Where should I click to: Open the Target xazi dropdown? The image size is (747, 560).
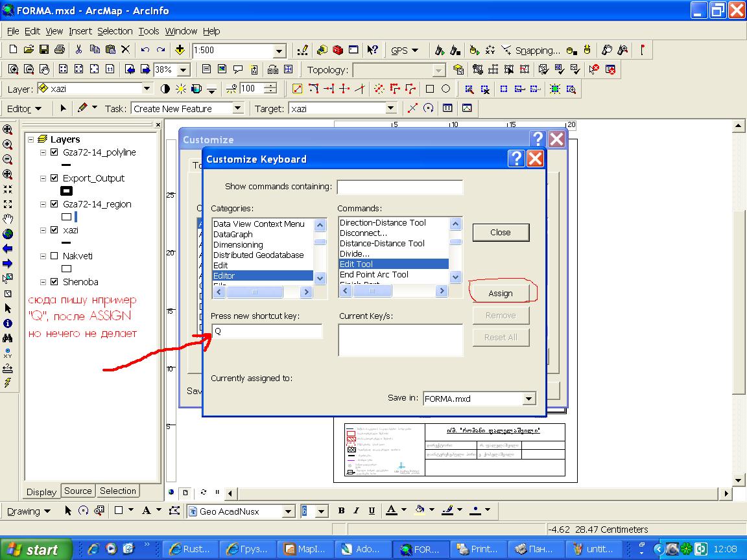(390, 109)
